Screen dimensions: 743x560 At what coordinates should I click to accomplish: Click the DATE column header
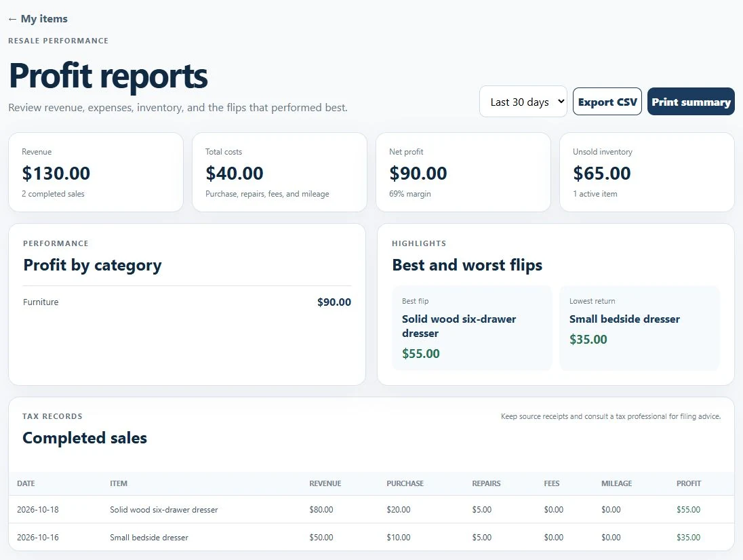(26, 483)
